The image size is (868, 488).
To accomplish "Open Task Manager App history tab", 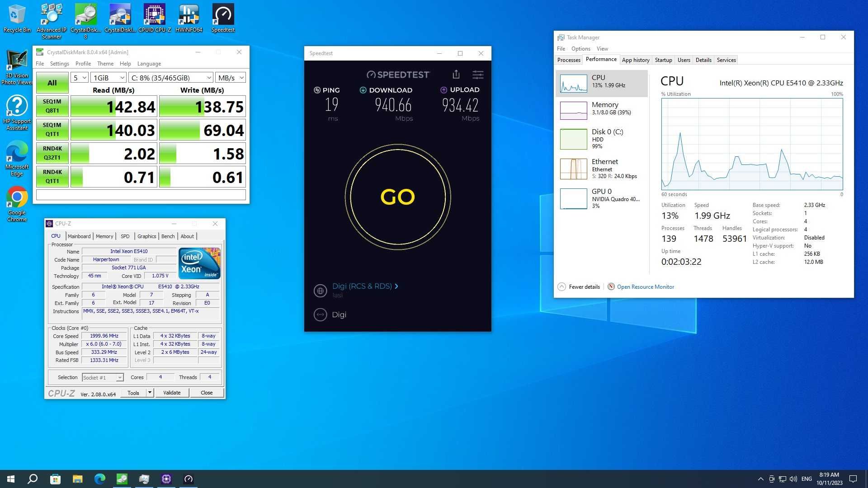I will pos(636,60).
